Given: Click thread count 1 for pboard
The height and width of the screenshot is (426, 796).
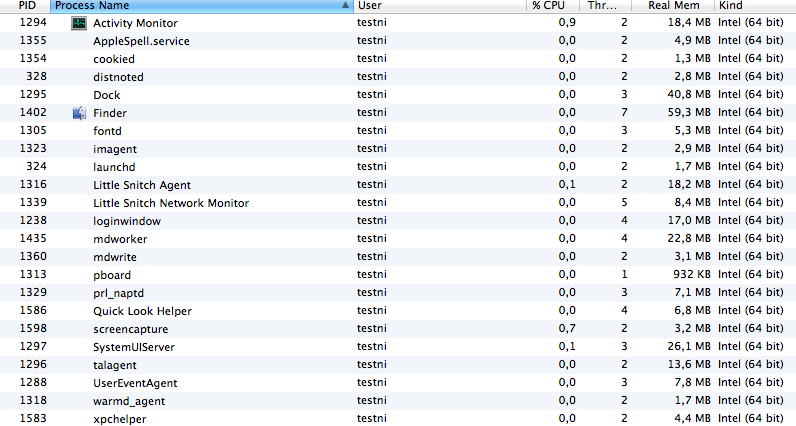Looking at the screenshot, I should pos(624,274).
